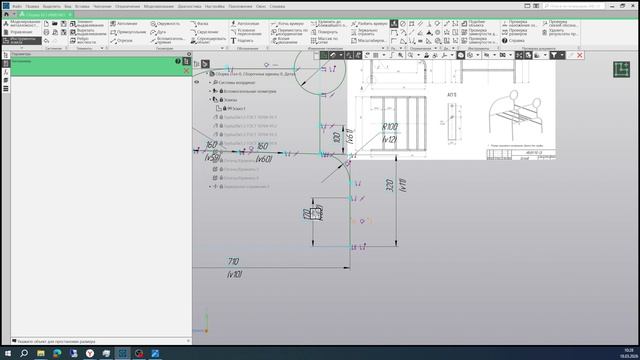Toggle the filter funnel on the view toolbar

tap(553, 55)
